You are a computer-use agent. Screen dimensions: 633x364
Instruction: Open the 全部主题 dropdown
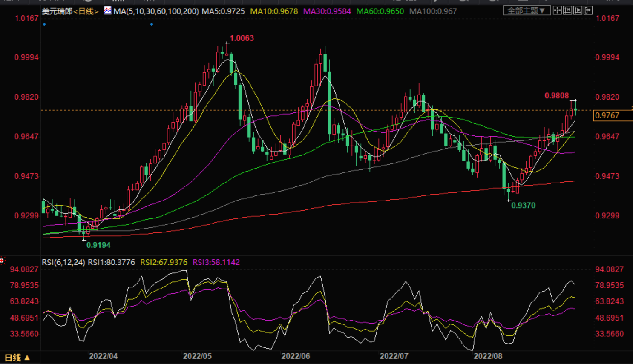526,11
